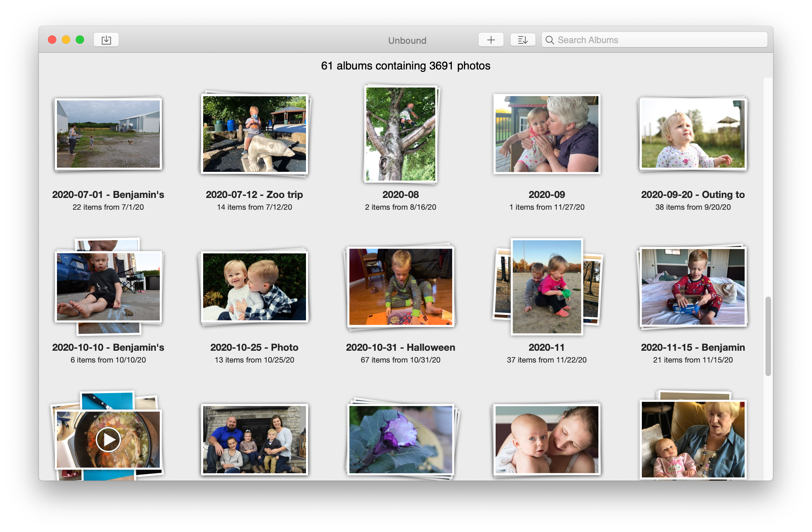Open the 2020-08 tree climbing album
This screenshot has width=812, height=532.
400,134
